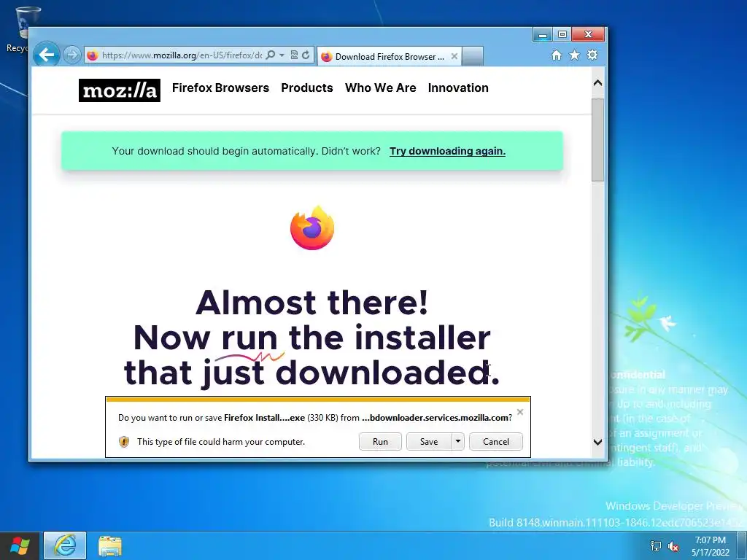The image size is (747, 560).
Task: Click the vertical scrollbar thumb
Action: click(x=598, y=140)
